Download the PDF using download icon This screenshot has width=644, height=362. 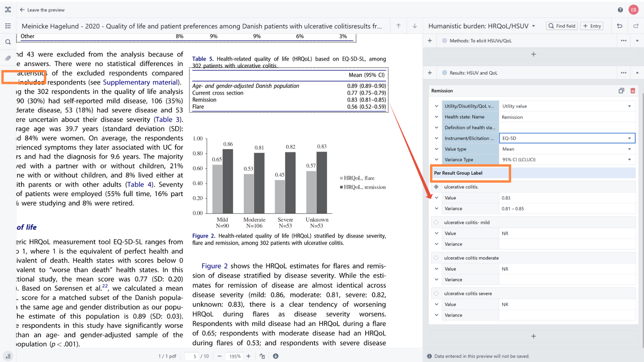coord(276,356)
